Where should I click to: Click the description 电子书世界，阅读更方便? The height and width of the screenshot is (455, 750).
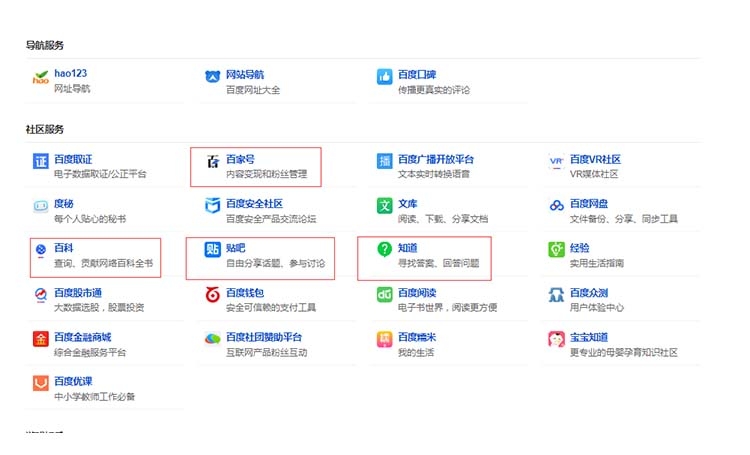click(x=448, y=308)
